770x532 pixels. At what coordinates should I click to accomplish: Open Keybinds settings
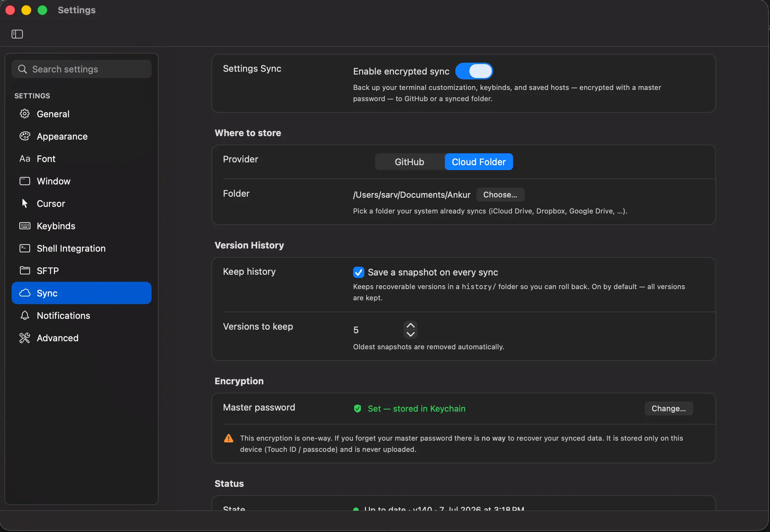click(82, 226)
